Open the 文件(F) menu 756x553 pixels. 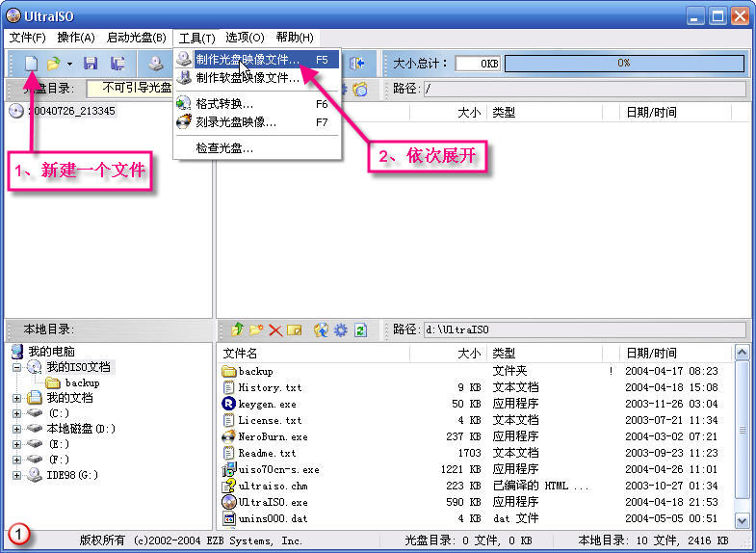click(28, 38)
